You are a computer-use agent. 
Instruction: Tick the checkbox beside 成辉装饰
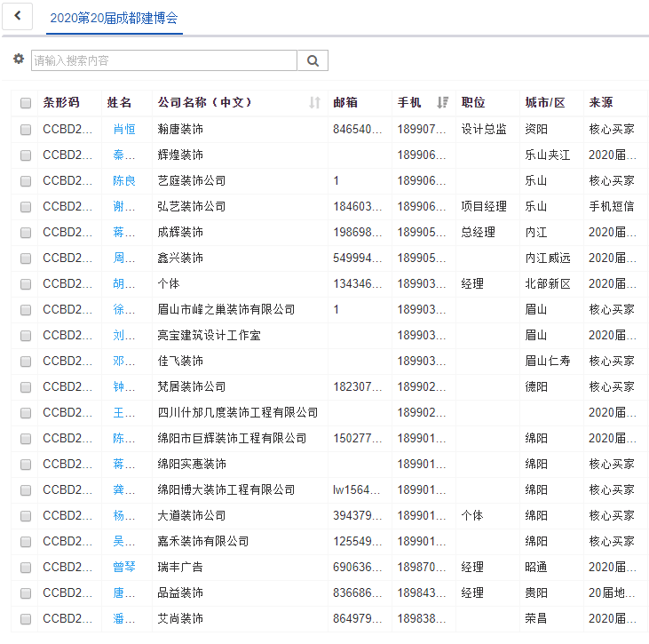pyautogui.click(x=26, y=233)
